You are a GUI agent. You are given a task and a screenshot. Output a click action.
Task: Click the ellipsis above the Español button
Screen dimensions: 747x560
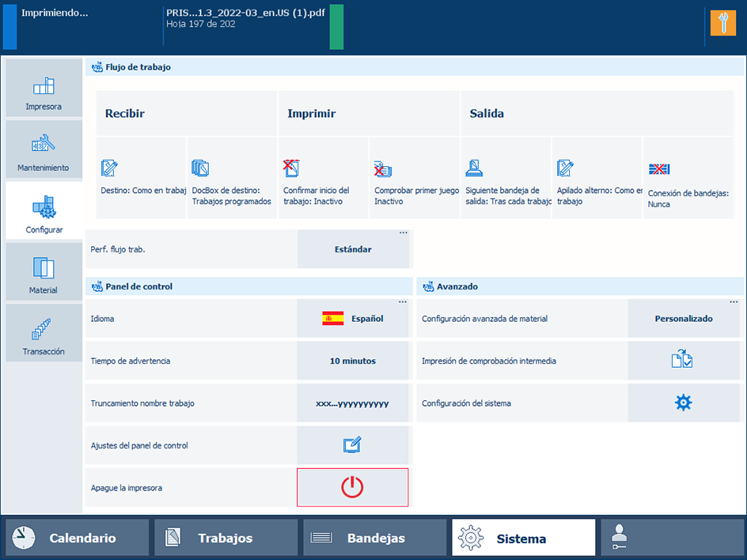403,302
